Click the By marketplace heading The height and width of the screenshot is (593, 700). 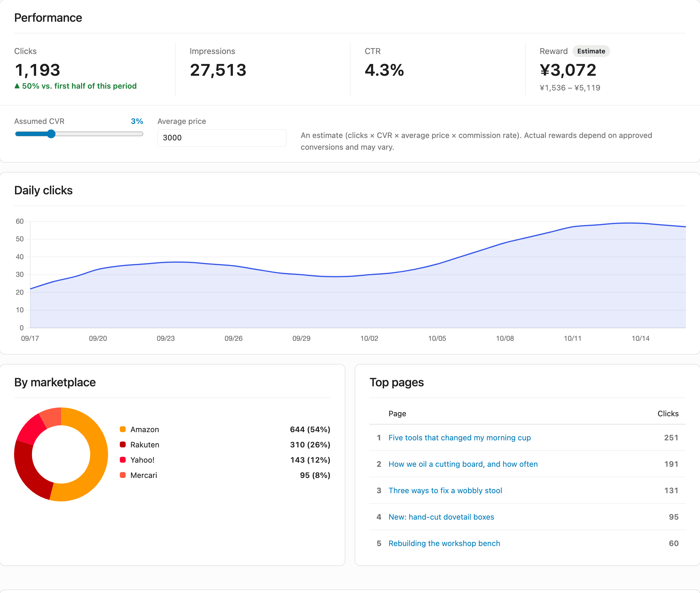pyautogui.click(x=55, y=383)
